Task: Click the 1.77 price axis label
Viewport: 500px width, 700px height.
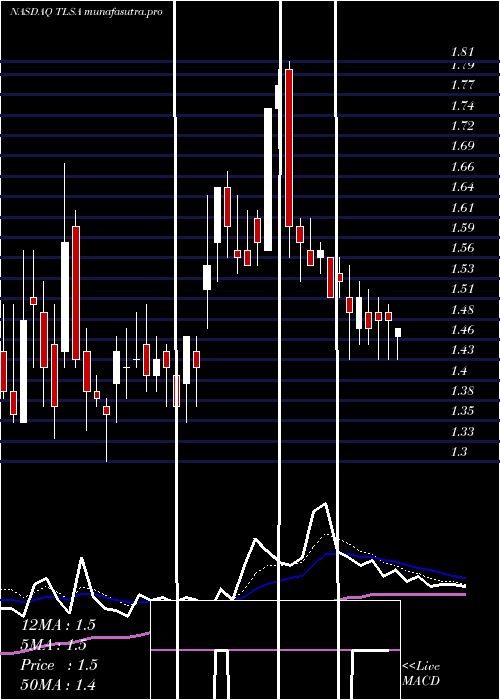Action: pyautogui.click(x=462, y=84)
